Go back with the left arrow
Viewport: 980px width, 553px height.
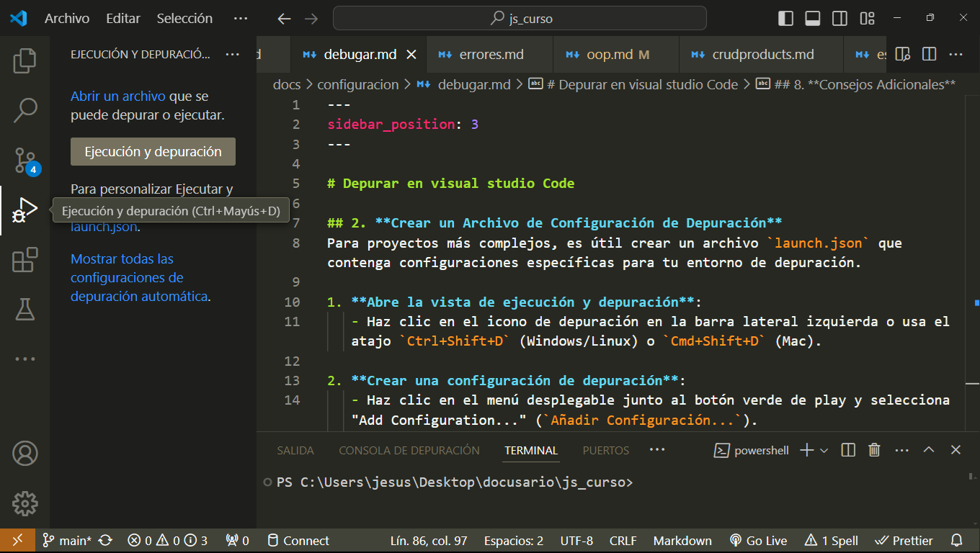click(x=285, y=19)
